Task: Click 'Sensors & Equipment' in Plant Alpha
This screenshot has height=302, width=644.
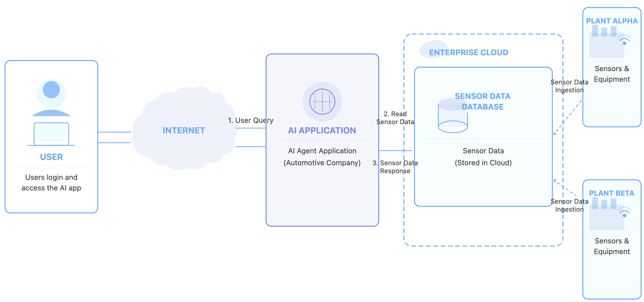Action: [612, 74]
